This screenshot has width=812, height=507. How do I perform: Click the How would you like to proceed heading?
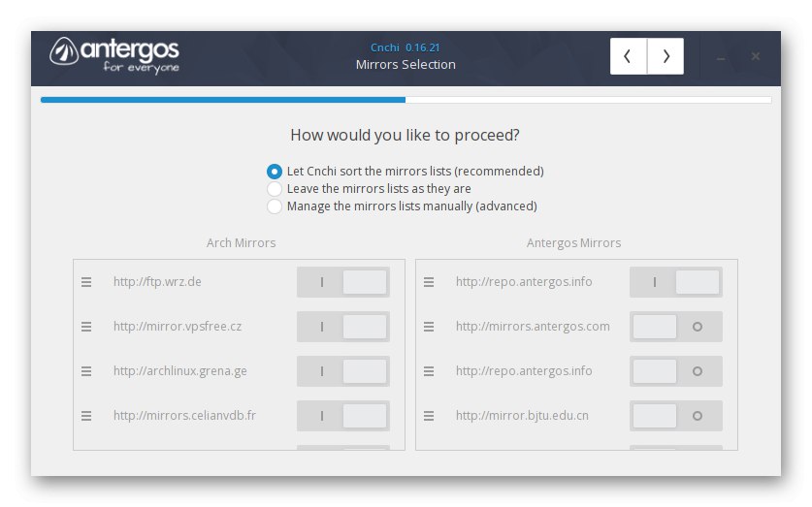(x=405, y=135)
